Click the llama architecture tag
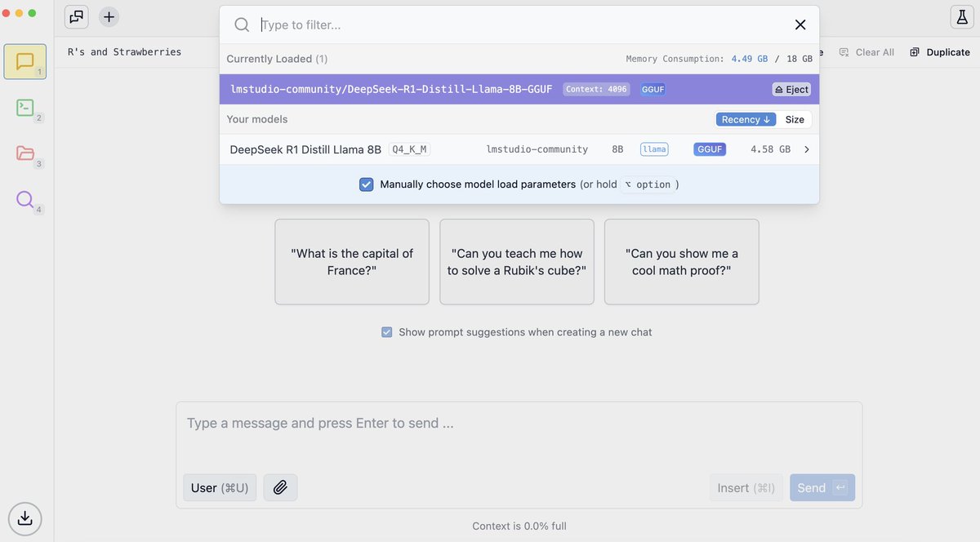980x542 pixels. coord(654,149)
